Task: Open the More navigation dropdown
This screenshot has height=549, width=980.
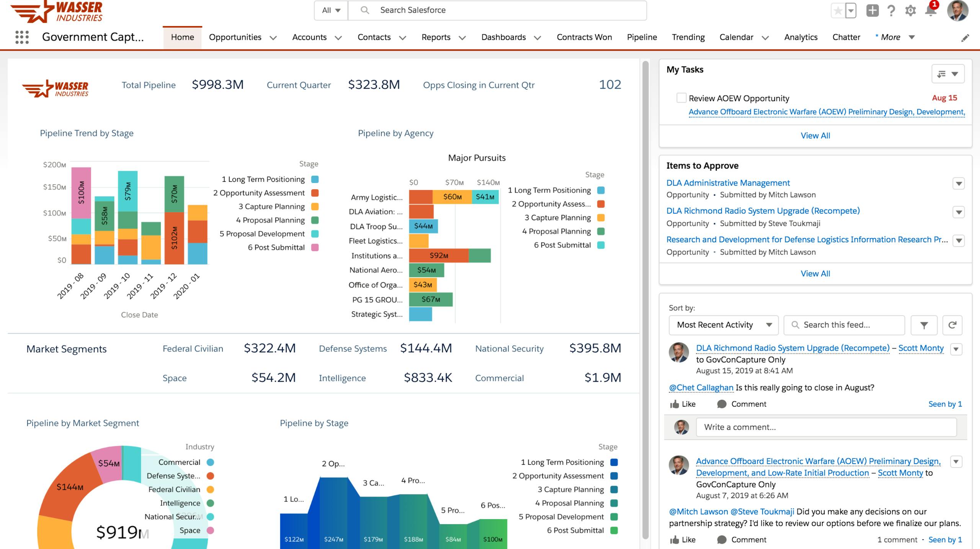Action: (895, 37)
